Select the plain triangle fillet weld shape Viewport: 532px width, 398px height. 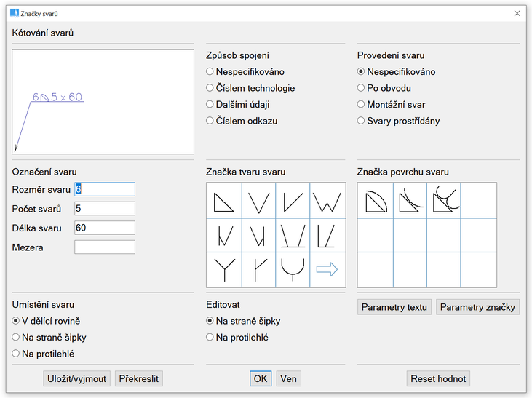[x=223, y=200]
